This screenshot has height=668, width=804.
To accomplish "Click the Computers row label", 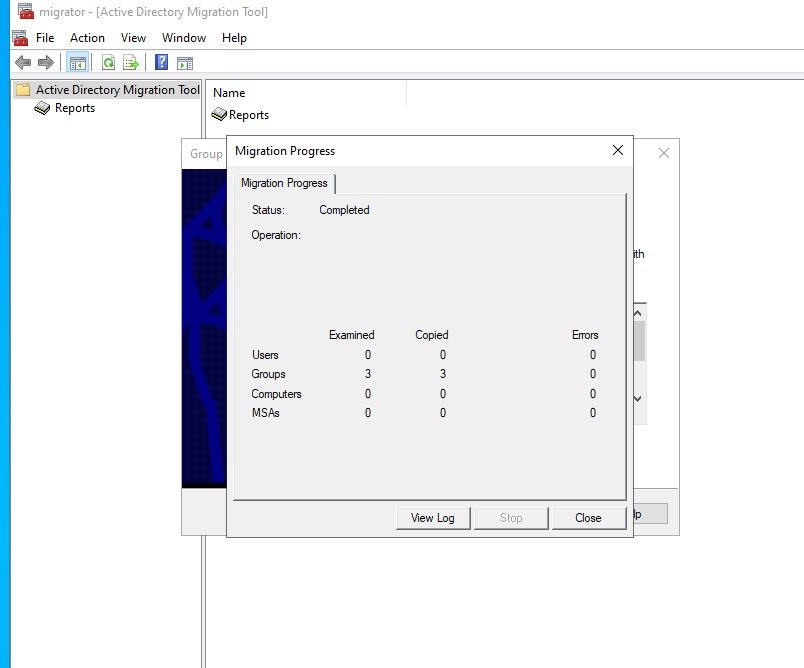I will tap(276, 394).
